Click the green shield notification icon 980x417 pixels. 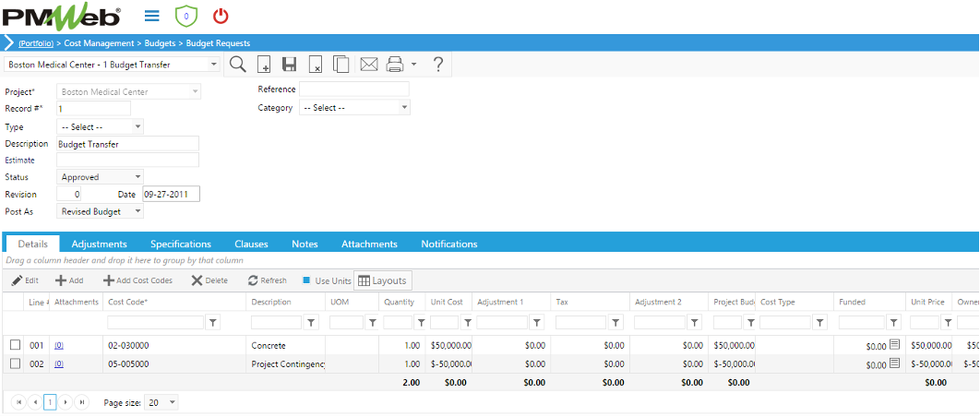pyautogui.click(x=186, y=17)
